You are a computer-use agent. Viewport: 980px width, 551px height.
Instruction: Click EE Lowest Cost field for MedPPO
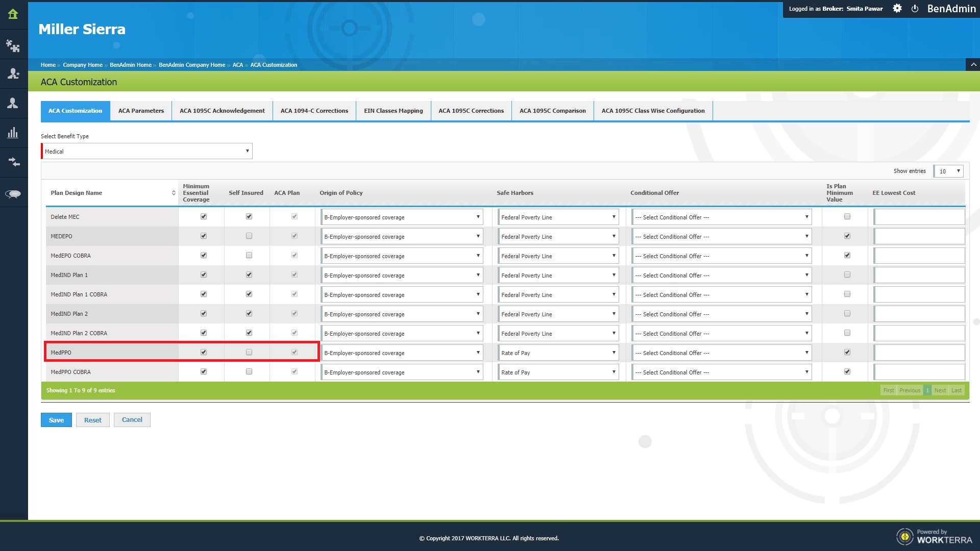click(919, 353)
